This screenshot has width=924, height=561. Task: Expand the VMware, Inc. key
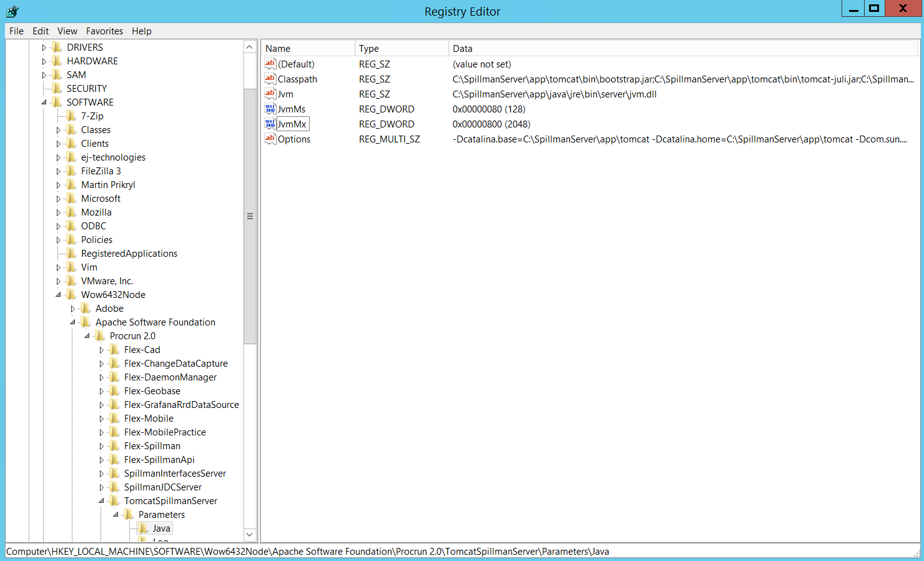pos(58,281)
